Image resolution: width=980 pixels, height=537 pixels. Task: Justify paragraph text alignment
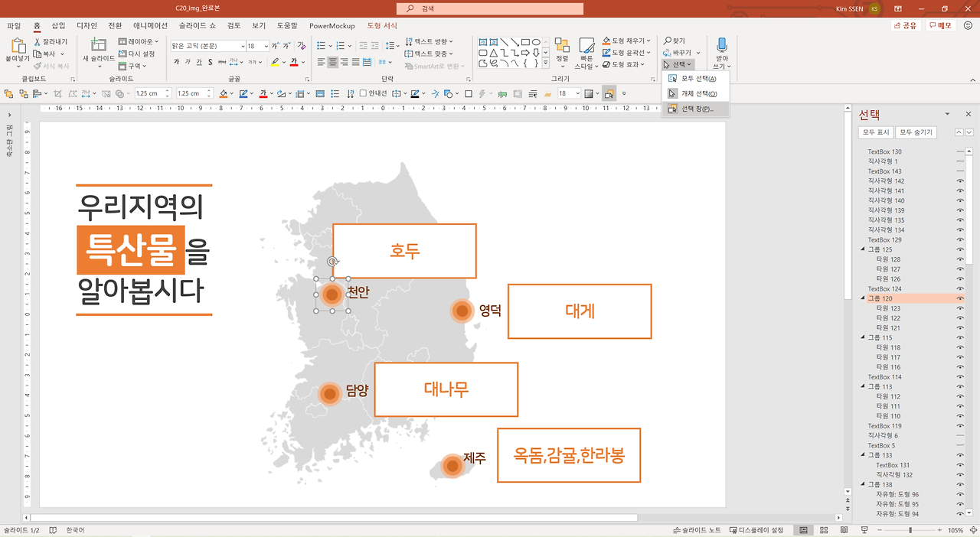tap(356, 62)
